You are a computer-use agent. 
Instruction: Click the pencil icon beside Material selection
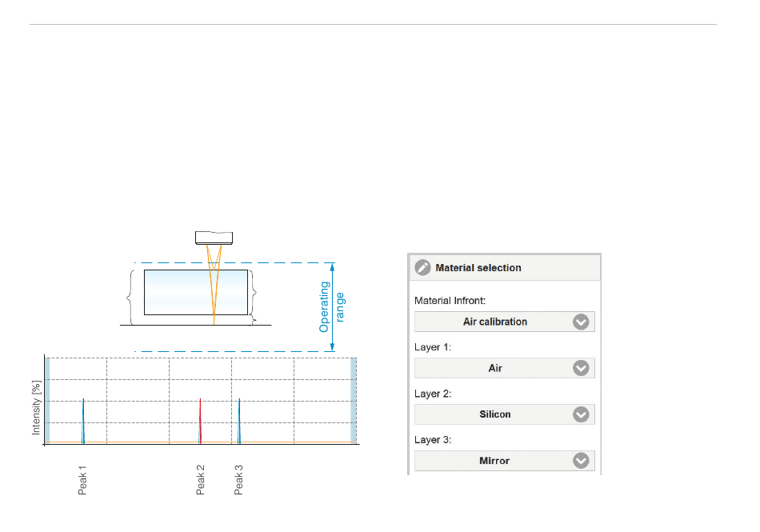pyautogui.click(x=422, y=267)
